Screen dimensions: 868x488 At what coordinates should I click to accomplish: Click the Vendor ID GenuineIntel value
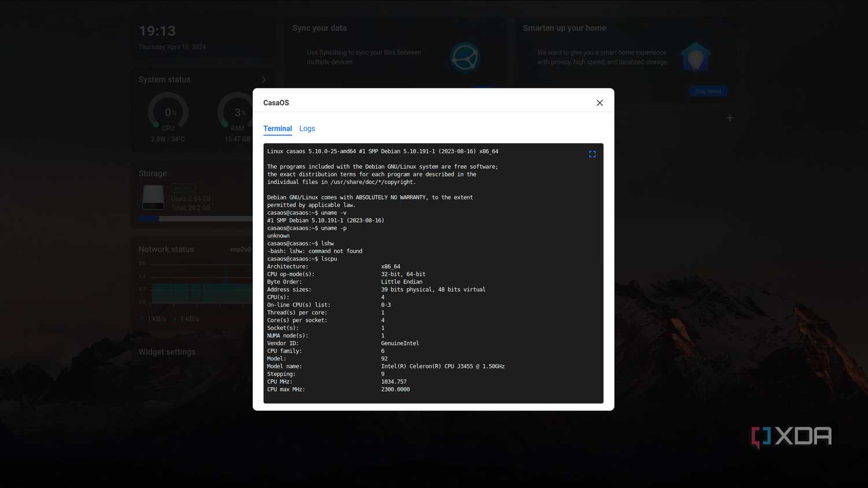click(400, 343)
